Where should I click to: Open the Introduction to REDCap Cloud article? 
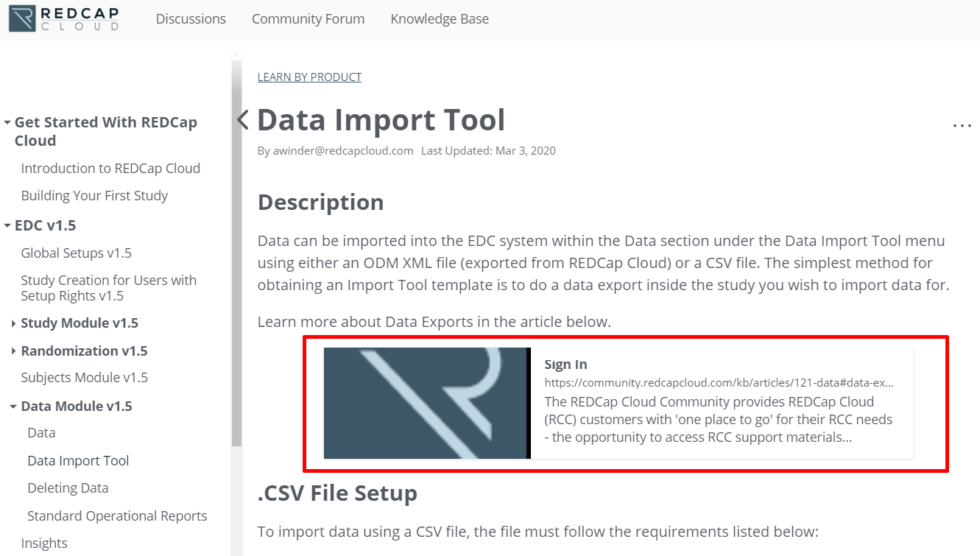[110, 169]
